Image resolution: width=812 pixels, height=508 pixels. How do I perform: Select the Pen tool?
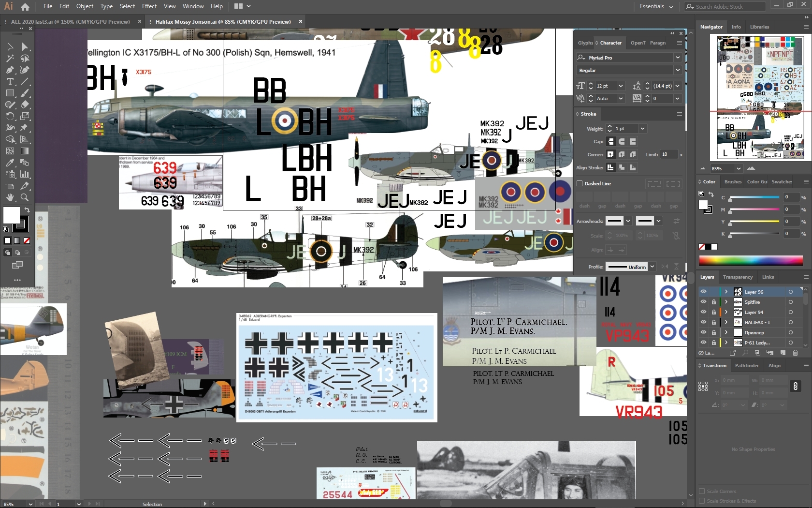(10, 70)
